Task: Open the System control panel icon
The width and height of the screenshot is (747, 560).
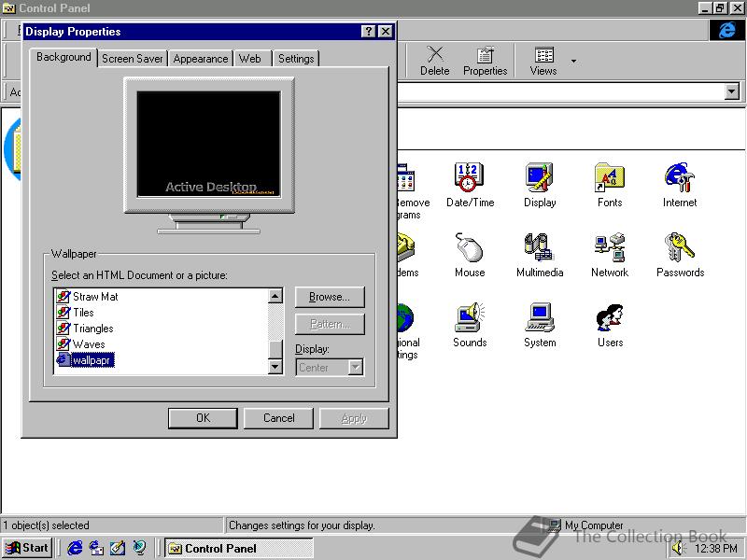Action: click(x=540, y=325)
